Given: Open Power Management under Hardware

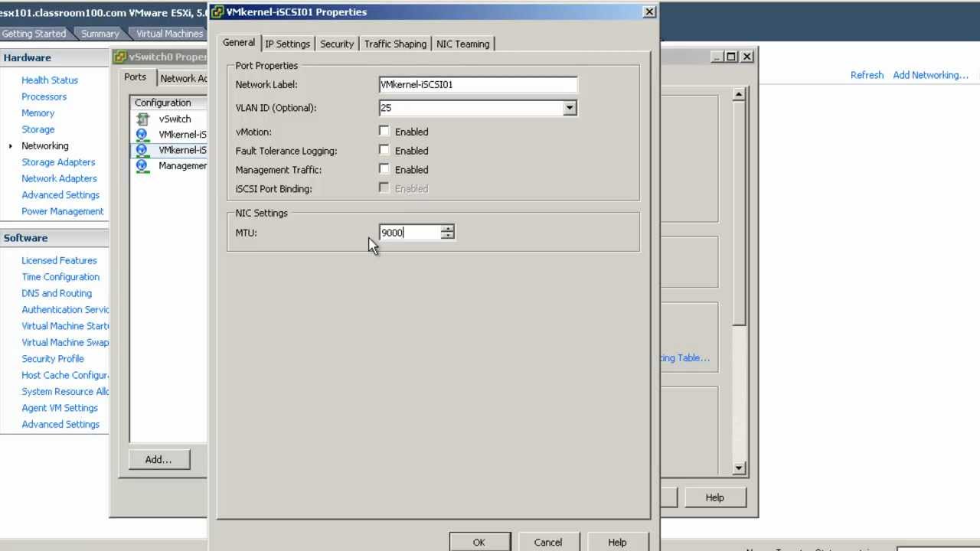Looking at the screenshot, I should 62,211.
